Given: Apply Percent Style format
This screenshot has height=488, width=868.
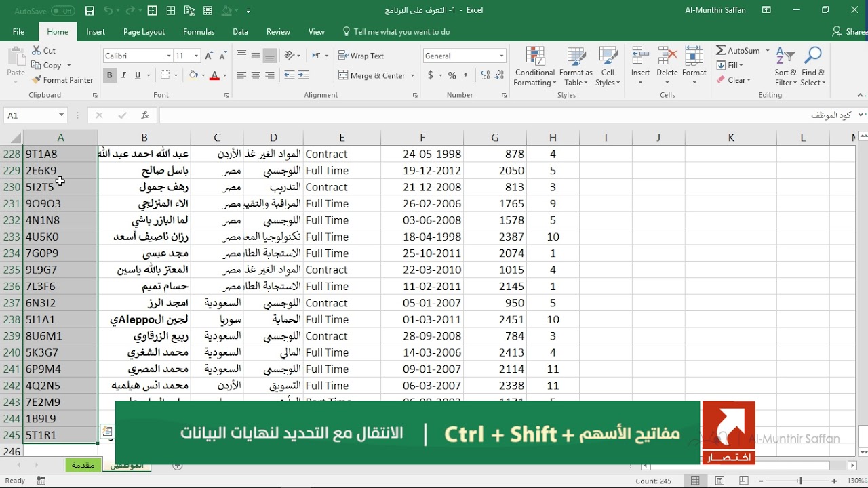Looking at the screenshot, I should pos(452,75).
